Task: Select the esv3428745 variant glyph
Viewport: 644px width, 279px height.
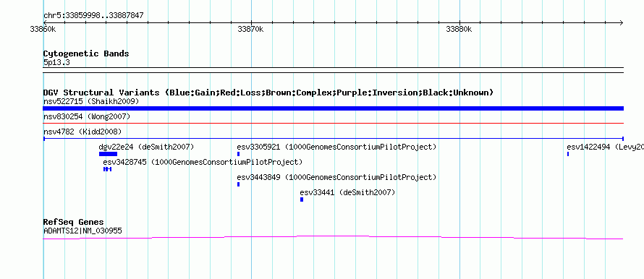Action: 108,169
